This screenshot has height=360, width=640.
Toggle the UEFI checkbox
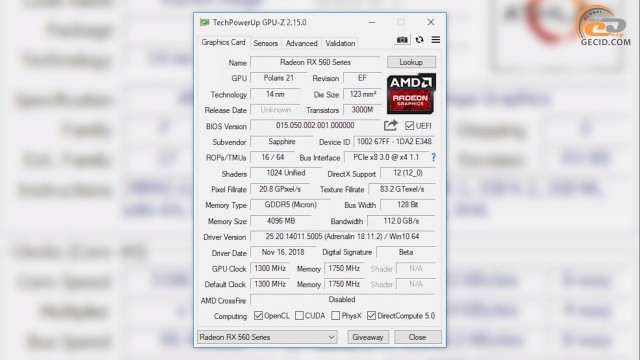[410, 126]
